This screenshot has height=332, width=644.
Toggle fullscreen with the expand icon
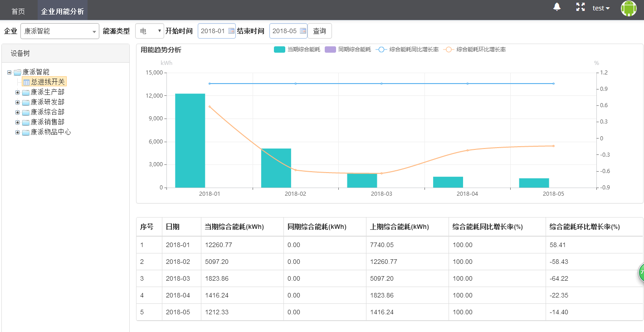click(x=580, y=7)
